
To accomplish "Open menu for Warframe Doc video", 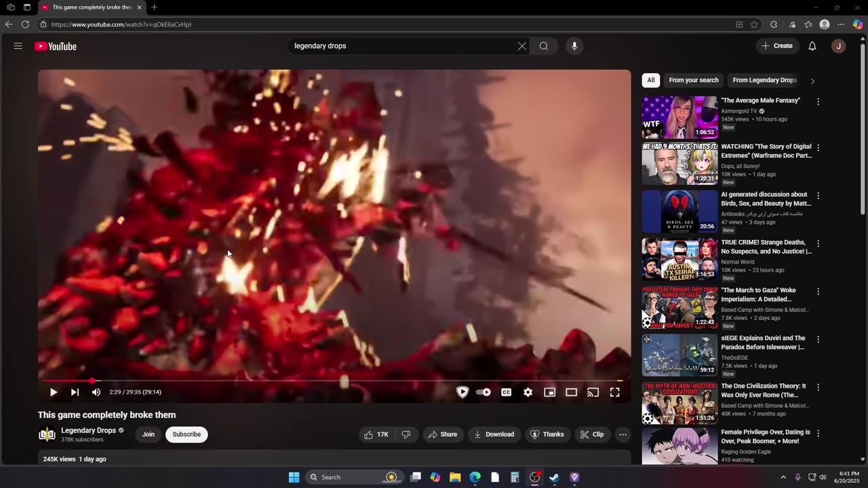I will click(818, 148).
